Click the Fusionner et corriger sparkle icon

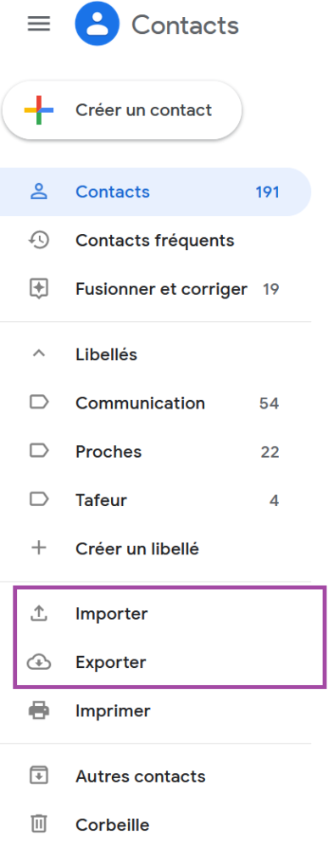[39, 290]
